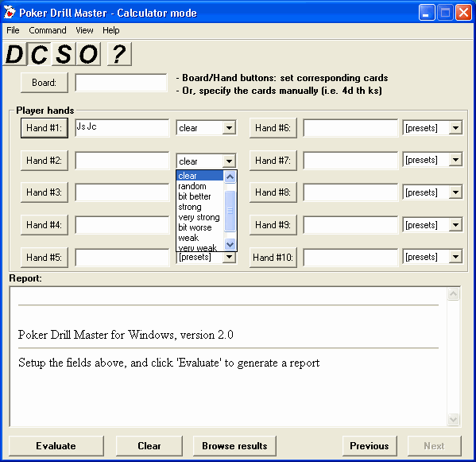
Task: Click the Clear button at bottom
Action: coord(149,446)
